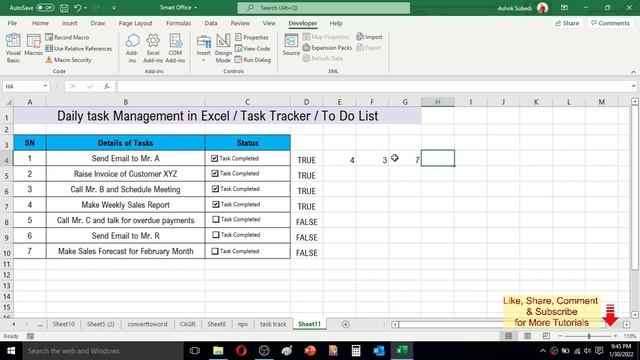Start Record Macro
640x360 pixels.
pos(67,37)
